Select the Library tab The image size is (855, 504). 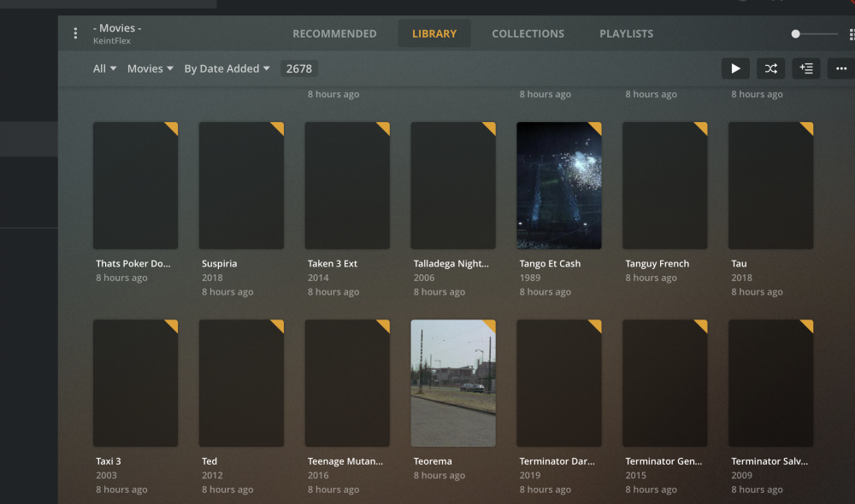coord(434,34)
